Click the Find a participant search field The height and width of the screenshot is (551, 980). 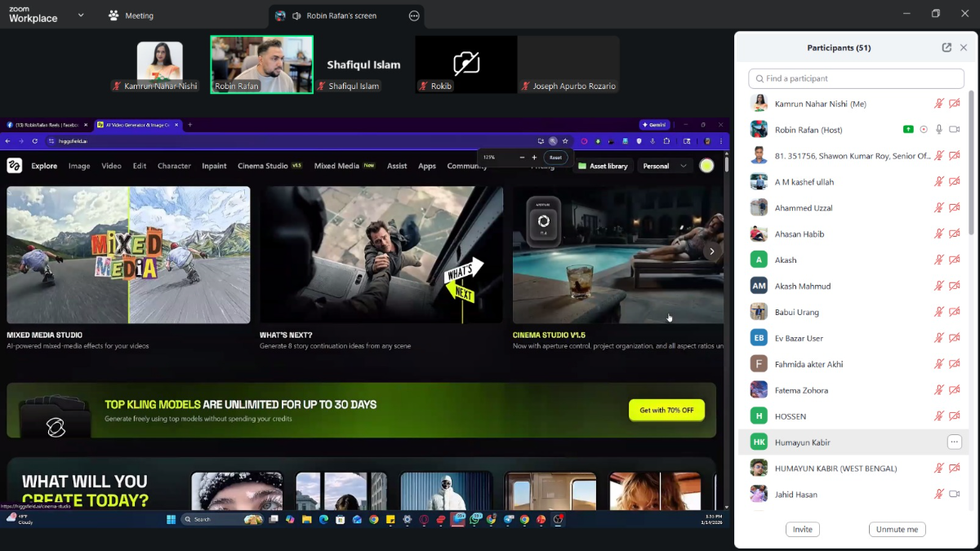pos(856,78)
